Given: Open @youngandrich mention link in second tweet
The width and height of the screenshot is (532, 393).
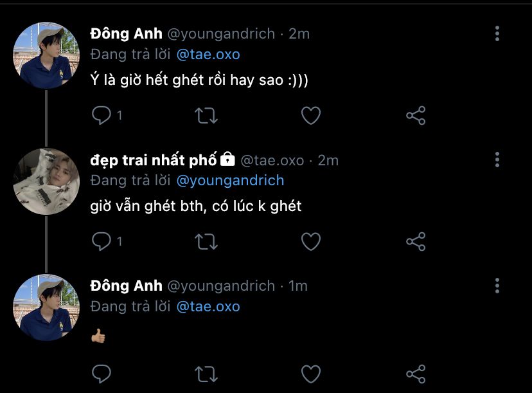Looking at the screenshot, I should click(229, 180).
